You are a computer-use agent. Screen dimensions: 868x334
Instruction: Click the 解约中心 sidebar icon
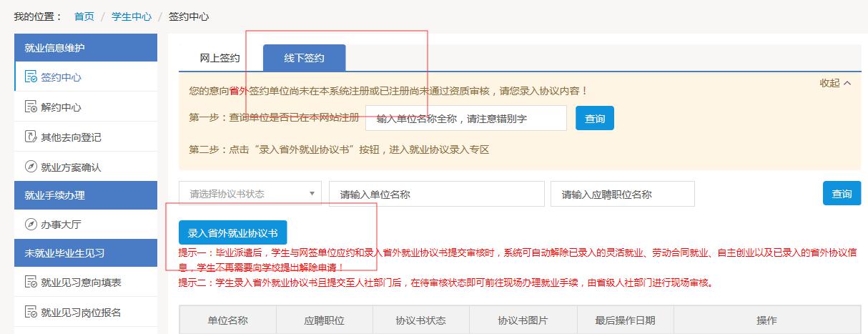[31, 107]
